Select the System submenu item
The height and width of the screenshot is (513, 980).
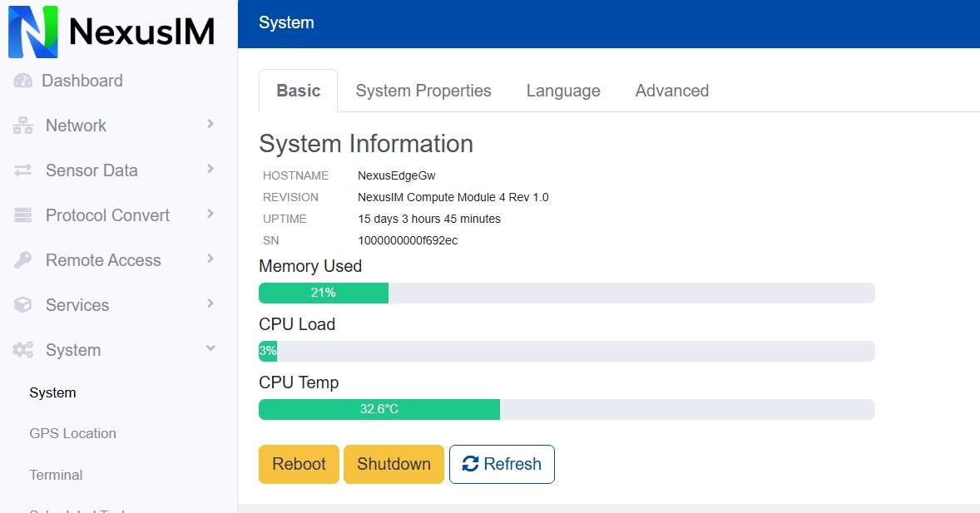(52, 393)
